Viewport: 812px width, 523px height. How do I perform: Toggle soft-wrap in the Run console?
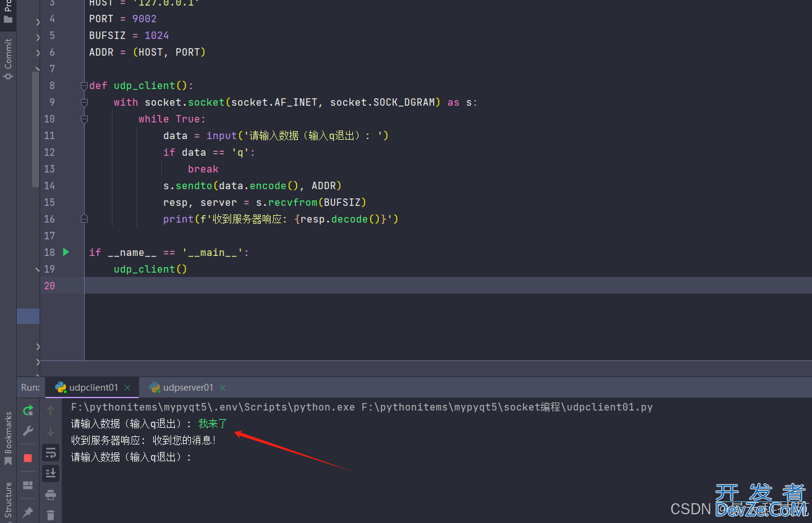pyautogui.click(x=51, y=453)
